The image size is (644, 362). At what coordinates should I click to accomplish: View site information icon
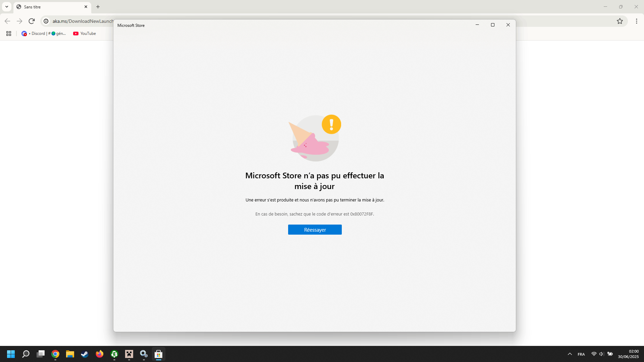click(x=46, y=21)
